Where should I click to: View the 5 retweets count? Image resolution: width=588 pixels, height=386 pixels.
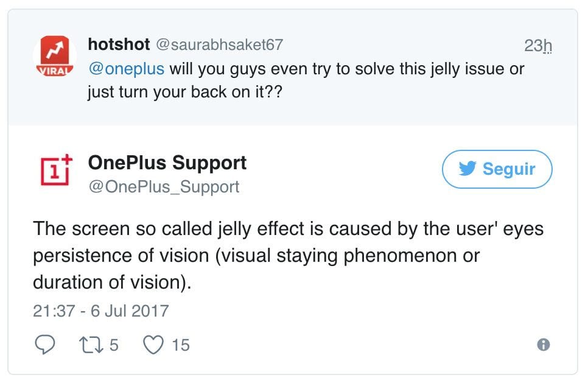(114, 345)
